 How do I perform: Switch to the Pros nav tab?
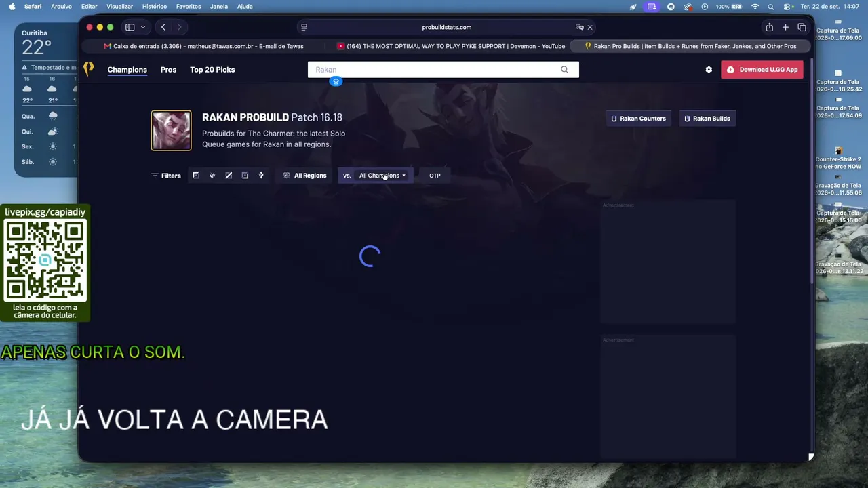coord(168,70)
